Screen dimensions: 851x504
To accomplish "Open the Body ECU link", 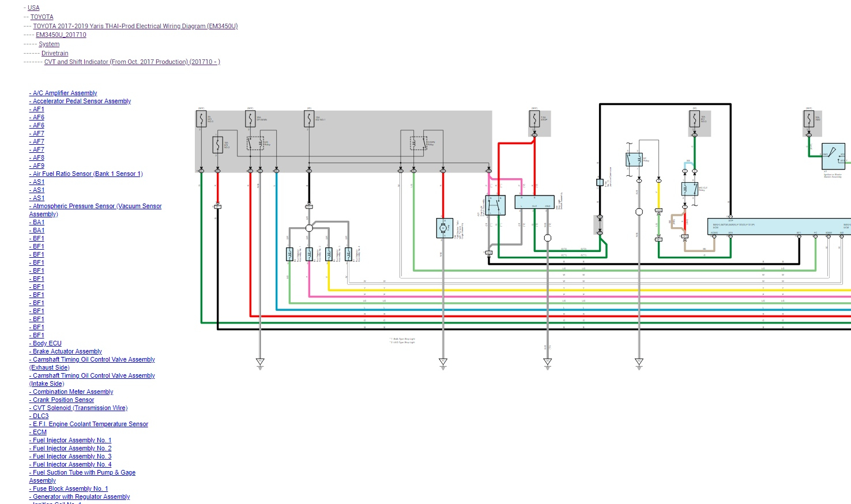I will (46, 343).
